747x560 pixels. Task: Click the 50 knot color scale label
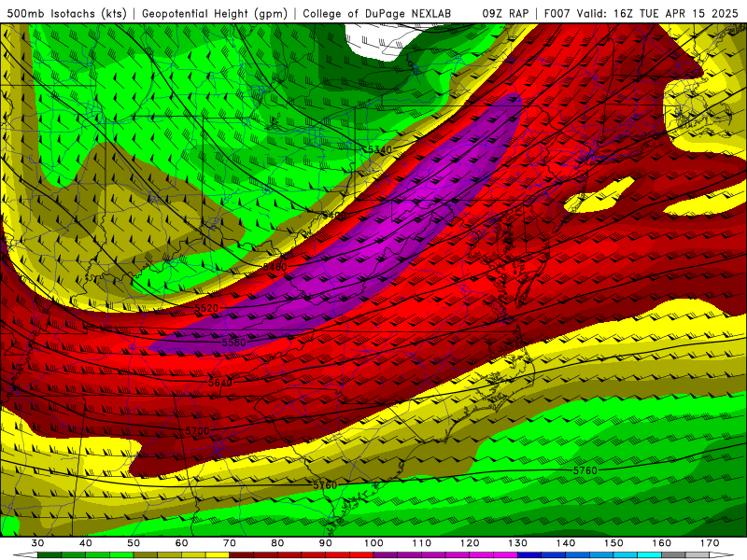(134, 543)
